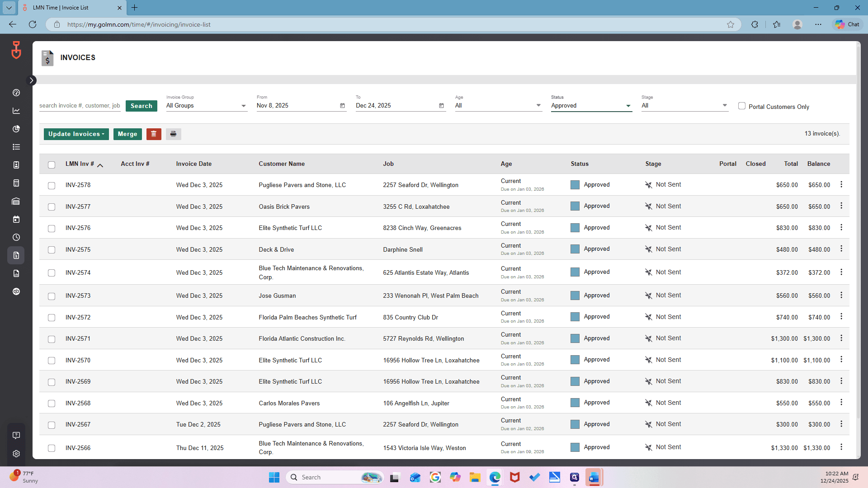Open the calendar sidebar icon

click(x=16, y=219)
